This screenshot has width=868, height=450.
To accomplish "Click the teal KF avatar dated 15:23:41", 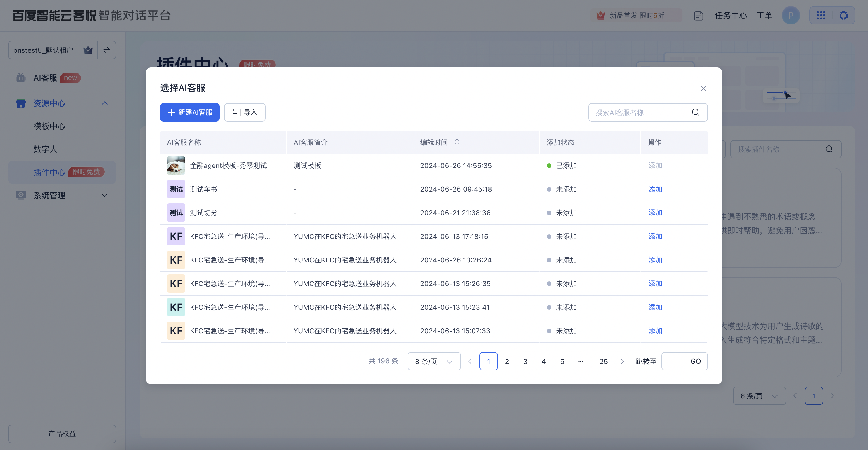I will pyautogui.click(x=176, y=307).
